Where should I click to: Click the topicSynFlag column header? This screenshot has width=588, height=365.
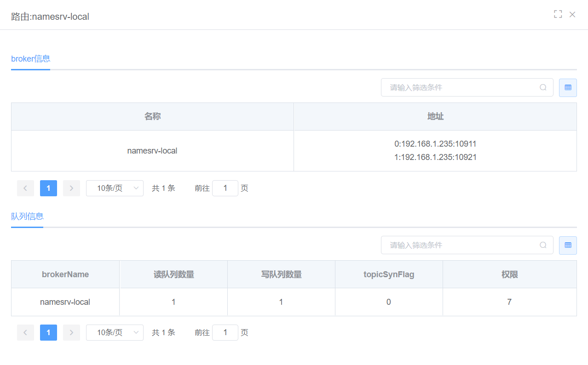pos(389,274)
